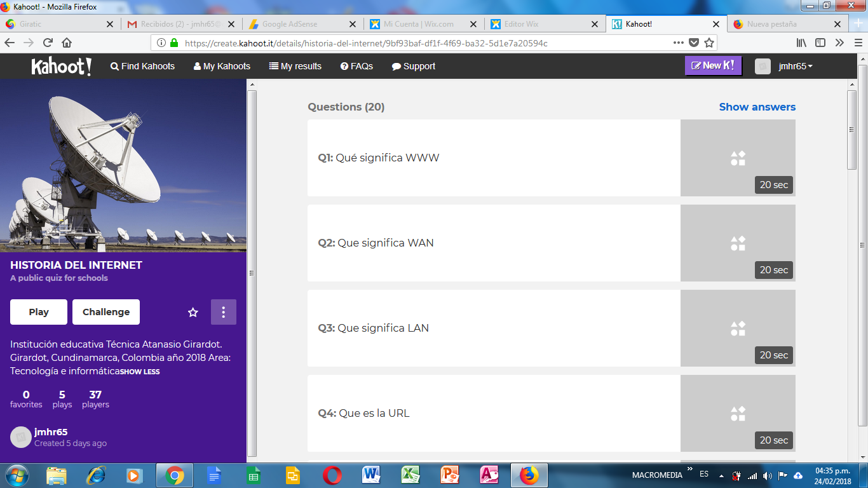The image size is (868, 488).
Task: Click the satellite dish cover image
Action: (x=123, y=165)
